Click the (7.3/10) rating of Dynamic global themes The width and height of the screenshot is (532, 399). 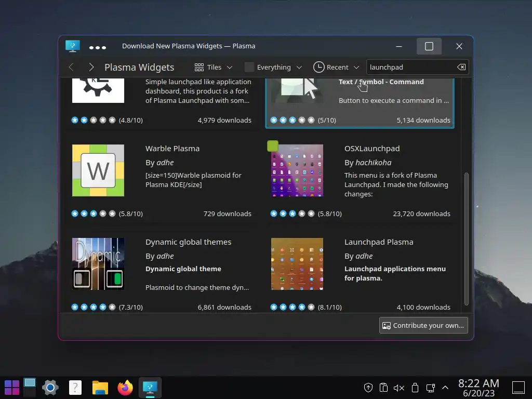130,307
